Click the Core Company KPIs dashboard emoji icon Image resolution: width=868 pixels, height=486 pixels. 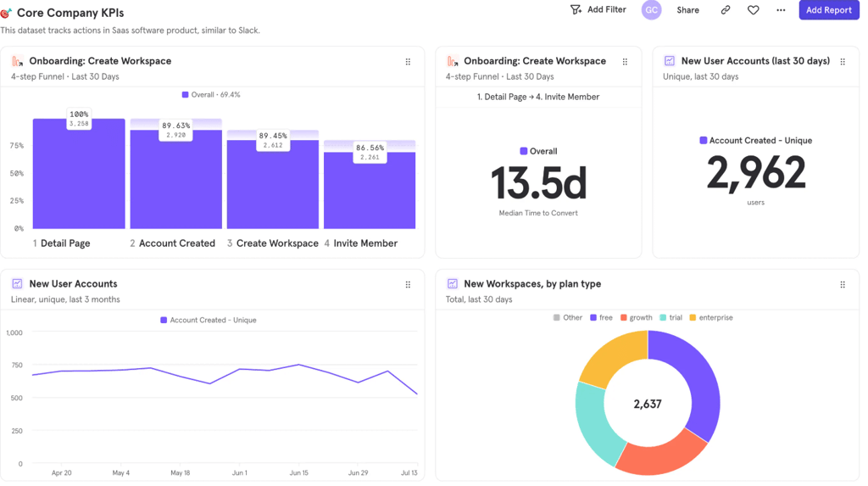tap(6, 12)
